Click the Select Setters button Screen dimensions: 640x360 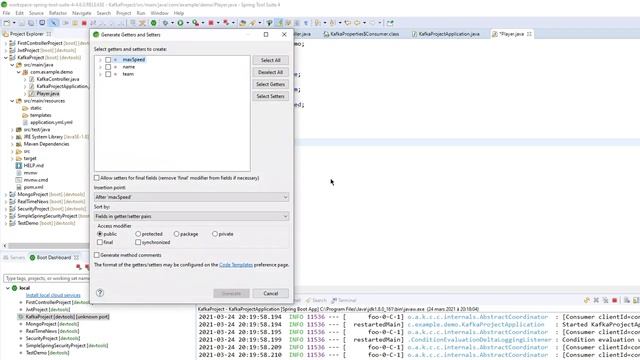coord(271,96)
